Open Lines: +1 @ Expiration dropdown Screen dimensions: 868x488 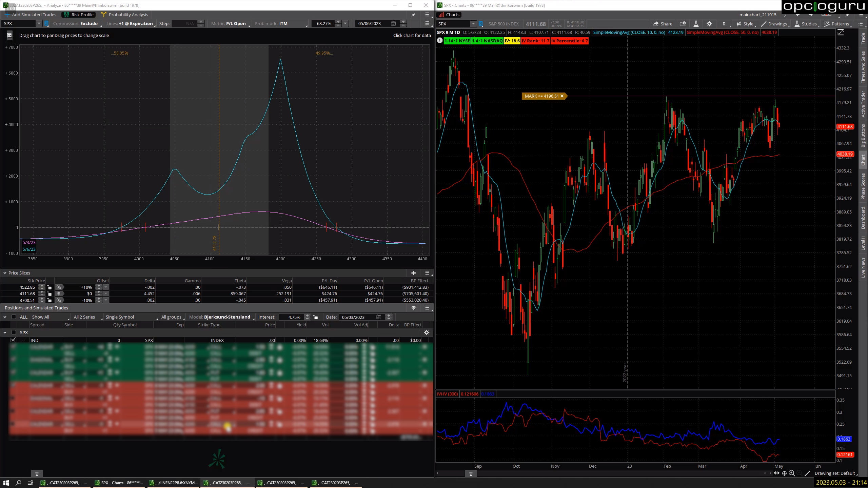pos(130,23)
